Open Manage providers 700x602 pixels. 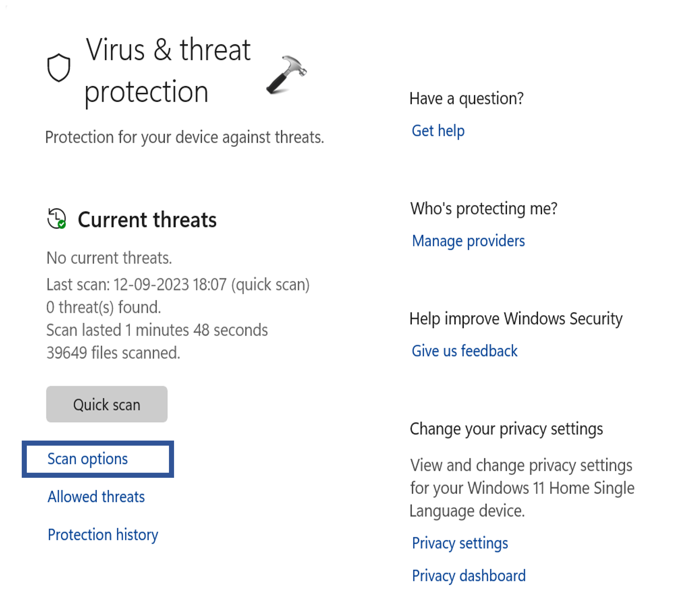coord(468,241)
